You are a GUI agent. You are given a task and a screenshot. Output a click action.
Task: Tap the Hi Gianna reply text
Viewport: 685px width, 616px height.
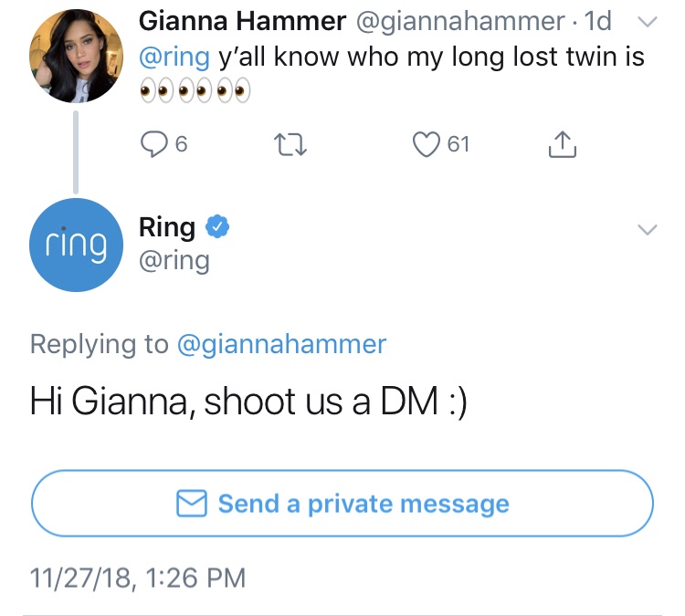[x=248, y=402]
